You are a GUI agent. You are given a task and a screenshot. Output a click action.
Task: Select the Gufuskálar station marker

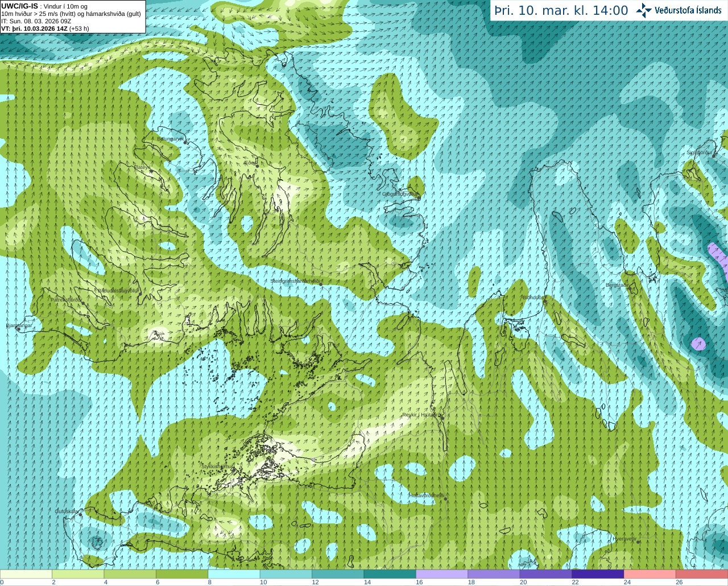pos(80,514)
